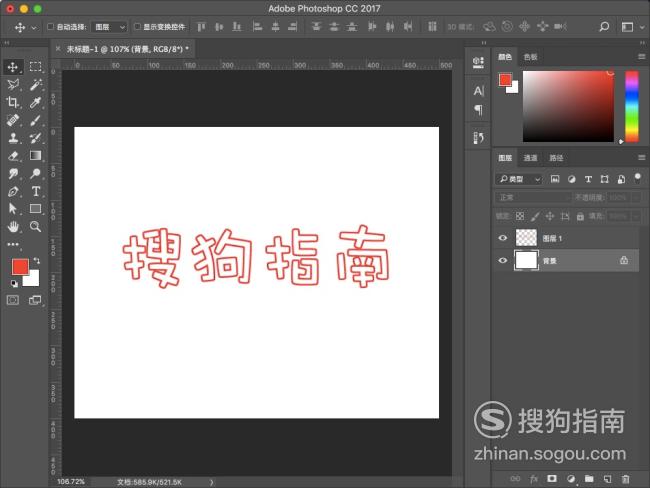Click the toolbox foreground red color
Image resolution: width=650 pixels, height=488 pixels.
pos(19,266)
